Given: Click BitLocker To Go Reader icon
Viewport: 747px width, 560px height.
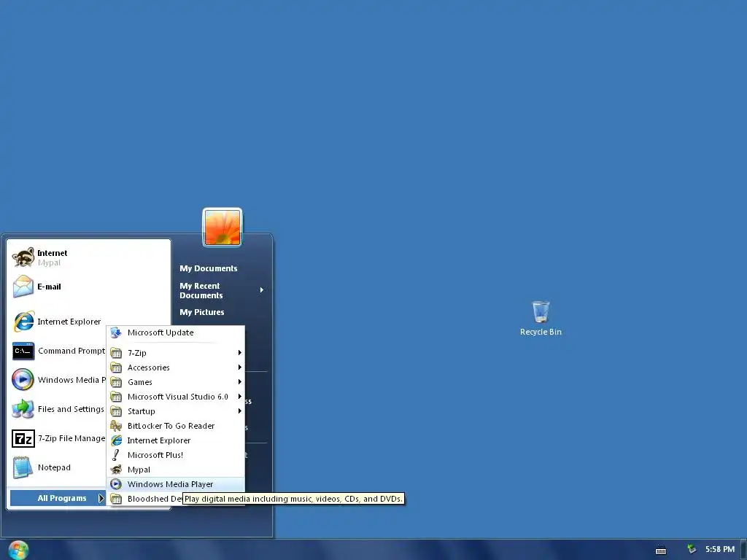Looking at the screenshot, I should click(x=116, y=426).
